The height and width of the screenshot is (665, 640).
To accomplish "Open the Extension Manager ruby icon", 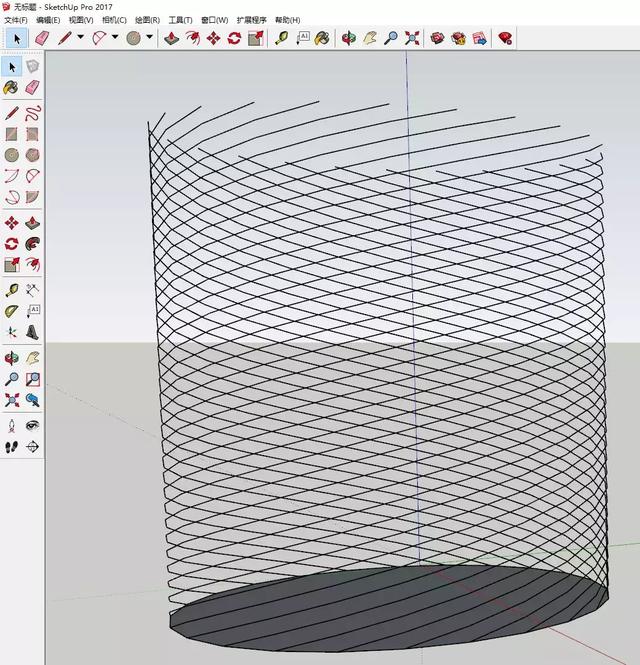I will [506, 39].
